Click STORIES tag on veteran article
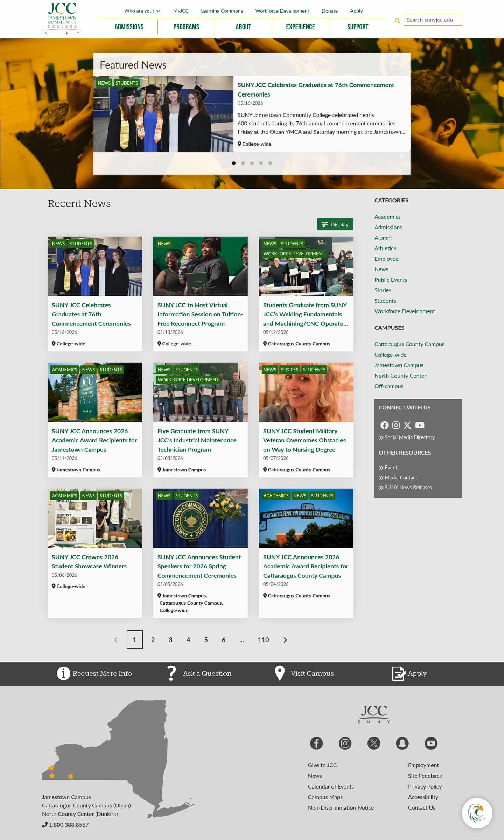 pyautogui.click(x=289, y=370)
